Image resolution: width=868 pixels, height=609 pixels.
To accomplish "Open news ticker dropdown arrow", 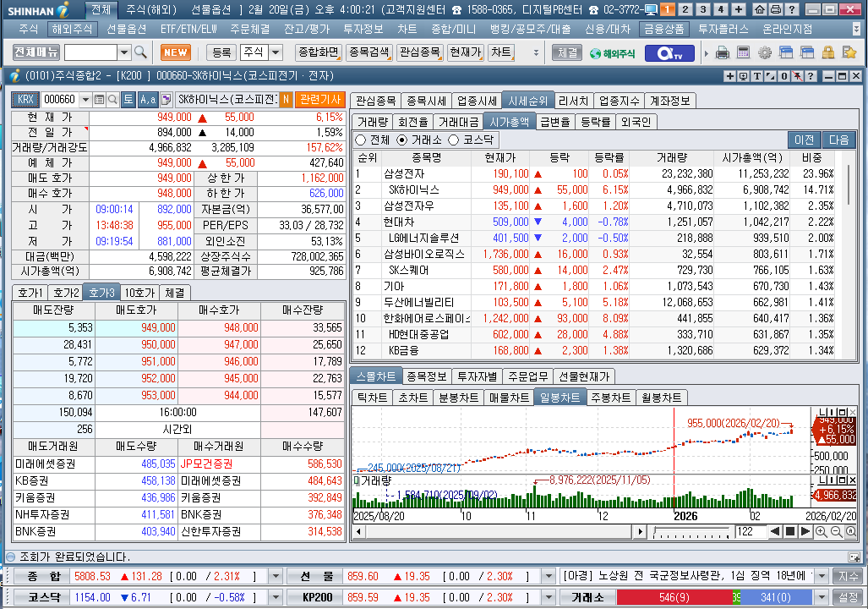I will (822, 576).
